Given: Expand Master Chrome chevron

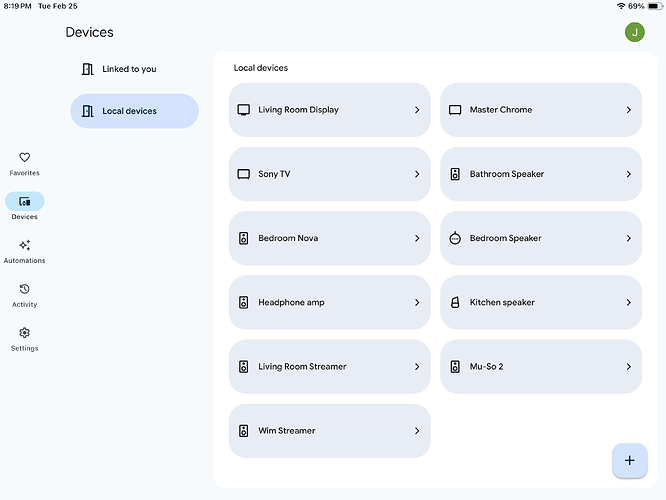Looking at the screenshot, I should pos(629,110).
